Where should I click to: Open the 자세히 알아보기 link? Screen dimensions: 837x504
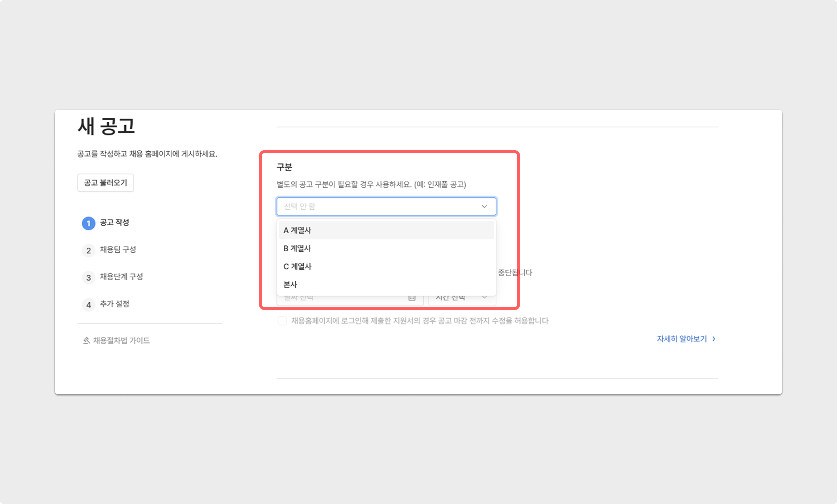pos(682,339)
